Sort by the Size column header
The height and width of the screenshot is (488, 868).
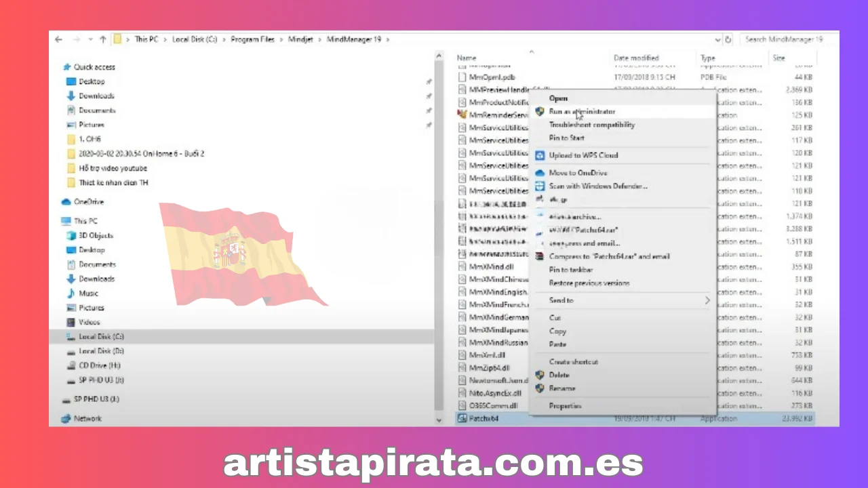pyautogui.click(x=779, y=58)
